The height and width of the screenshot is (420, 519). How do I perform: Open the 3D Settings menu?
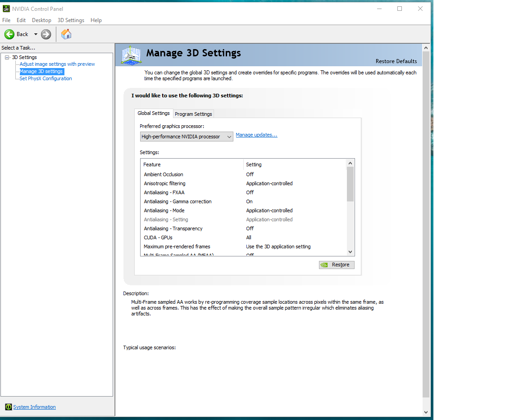point(71,20)
